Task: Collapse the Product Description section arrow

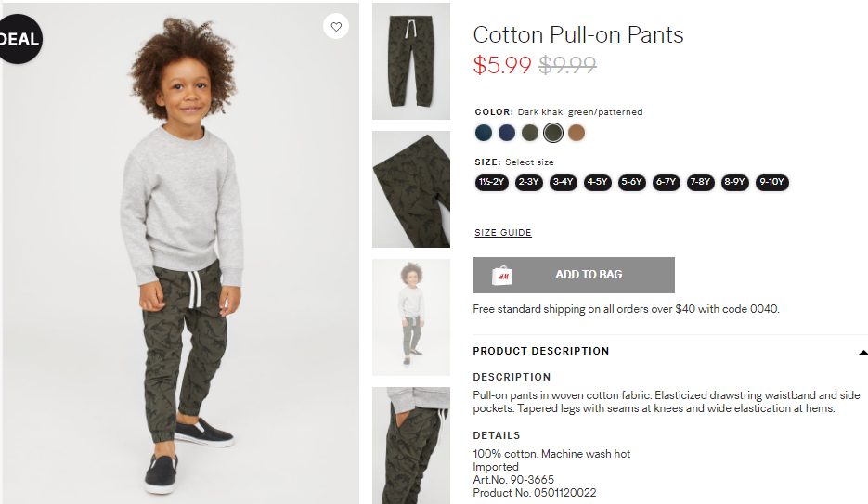Action: point(862,352)
